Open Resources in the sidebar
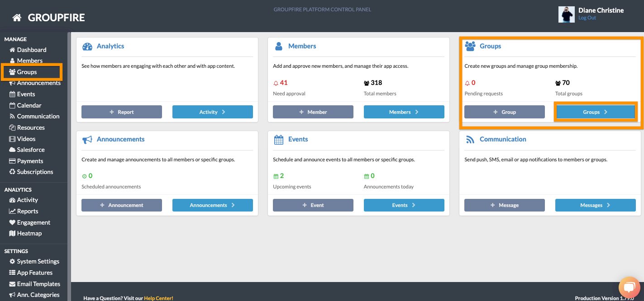The image size is (644, 301). click(x=27, y=127)
